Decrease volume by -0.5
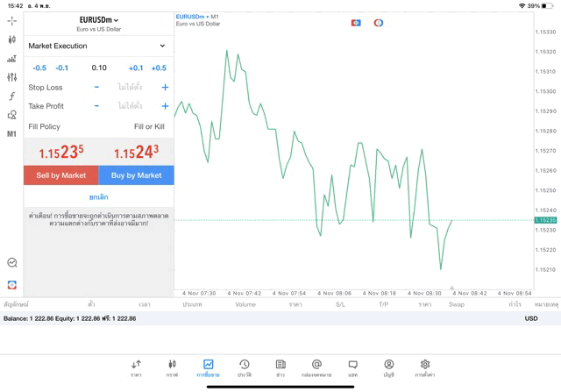Image resolution: width=561 pixels, height=392 pixels. pos(39,68)
